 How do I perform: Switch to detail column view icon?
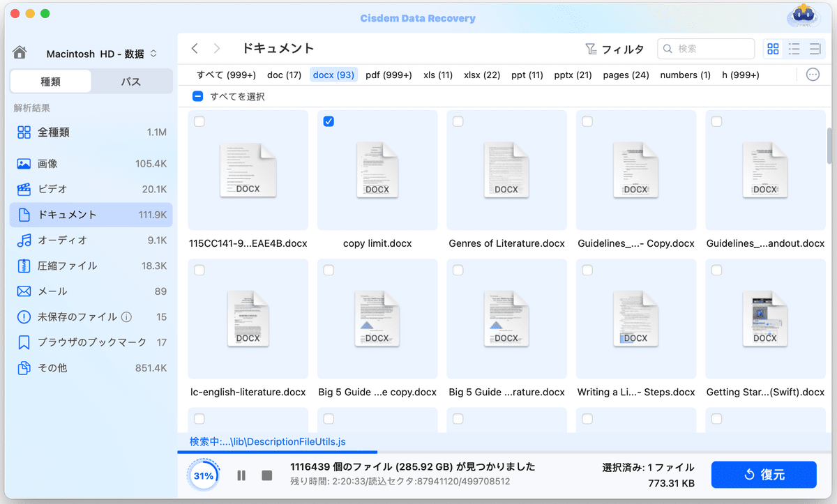pos(814,49)
